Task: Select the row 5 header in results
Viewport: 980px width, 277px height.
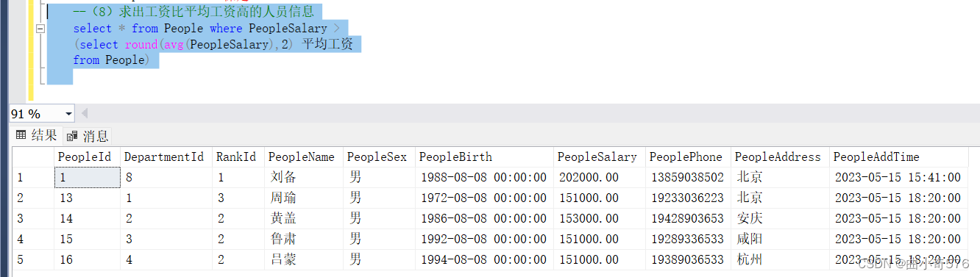Action: coord(32,259)
